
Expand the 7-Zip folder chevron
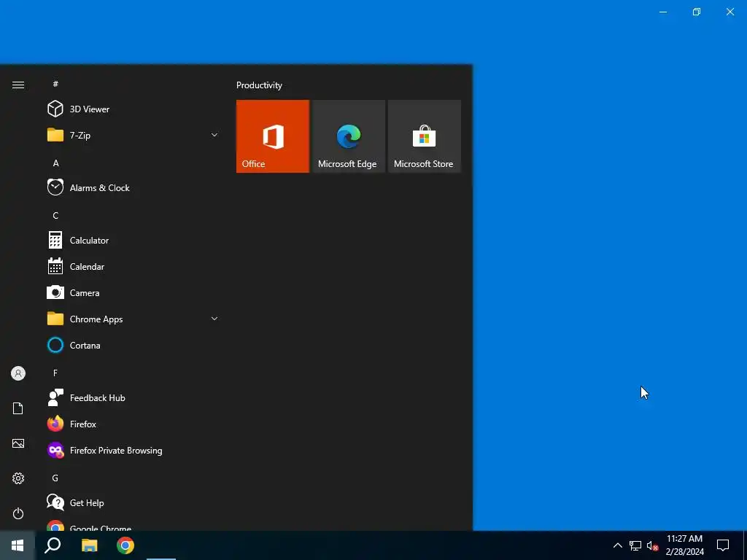214,135
